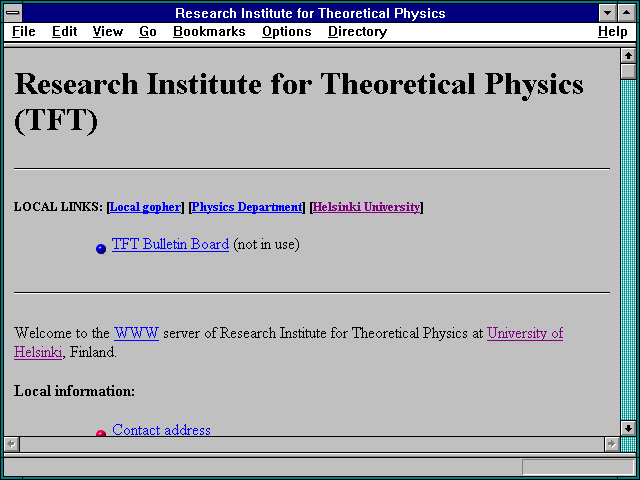Click the red ball bullet beside Contact address
Screen dimensions: 640x480
[x=101, y=433]
